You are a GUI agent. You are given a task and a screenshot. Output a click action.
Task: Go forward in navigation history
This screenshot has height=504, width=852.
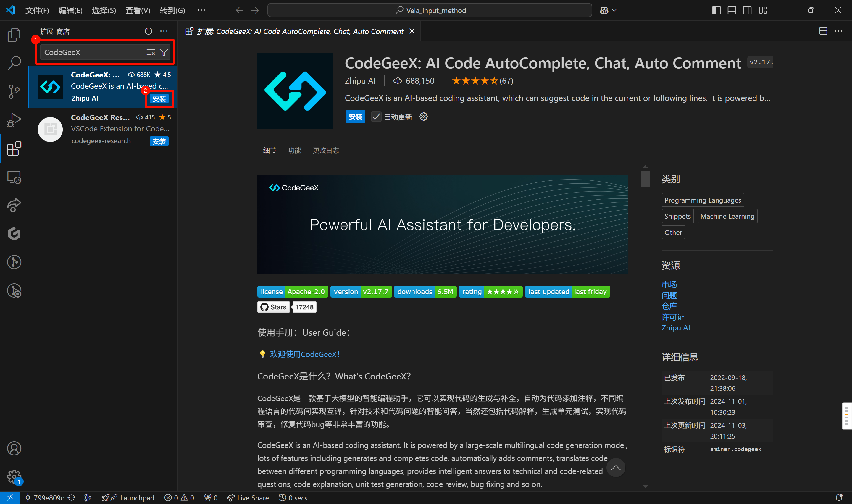[255, 11]
